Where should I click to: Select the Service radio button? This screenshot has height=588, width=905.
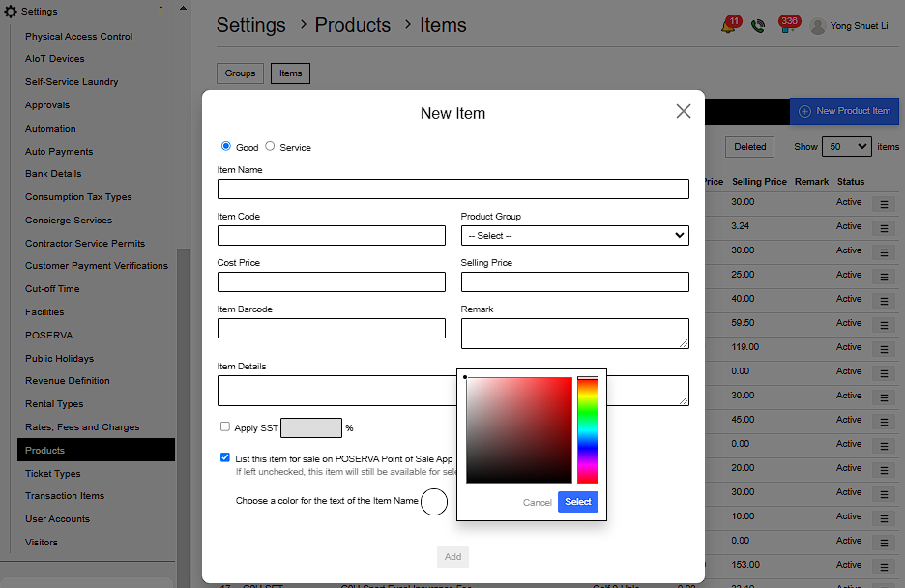(x=270, y=146)
